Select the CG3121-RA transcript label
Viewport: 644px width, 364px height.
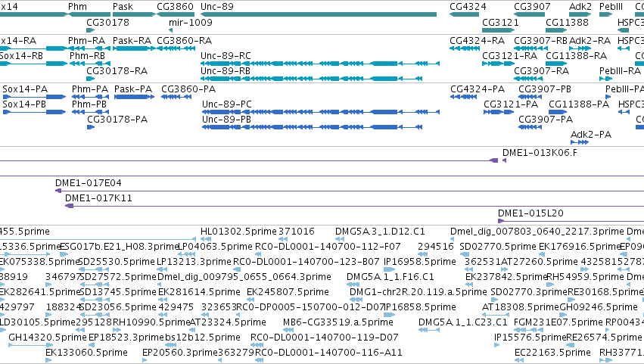pos(510,55)
